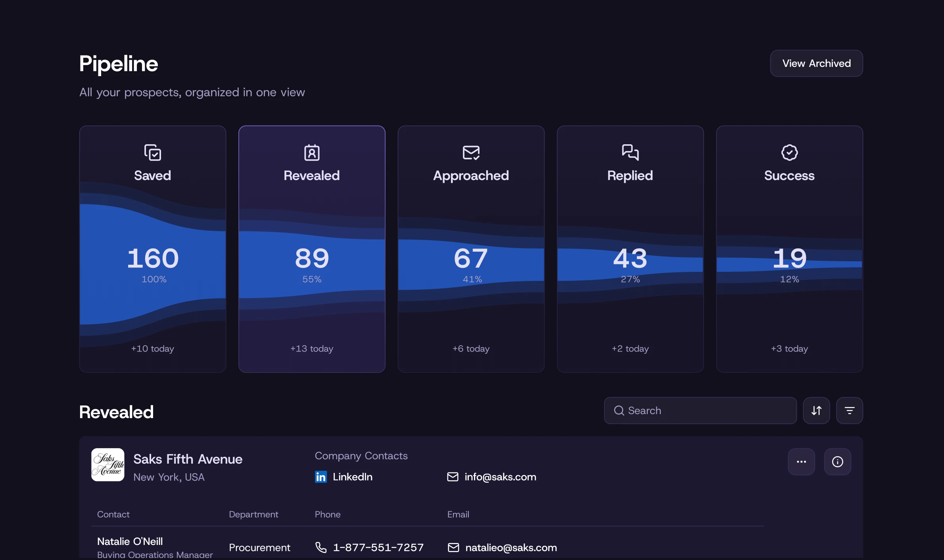Open the filter lines button
The width and height of the screenshot is (944, 560).
coord(849,411)
